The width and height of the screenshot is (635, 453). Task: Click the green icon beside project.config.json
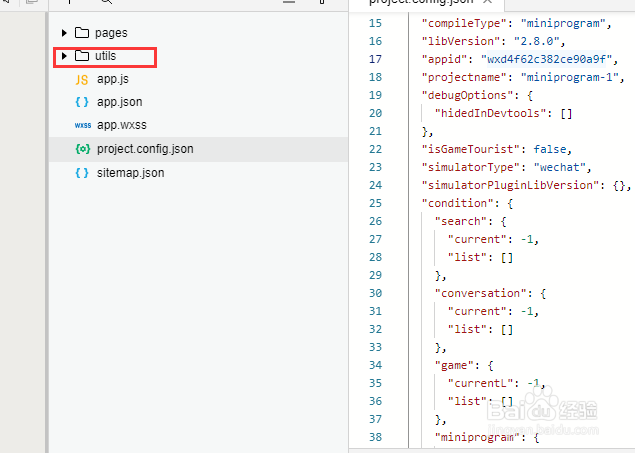pyautogui.click(x=82, y=149)
